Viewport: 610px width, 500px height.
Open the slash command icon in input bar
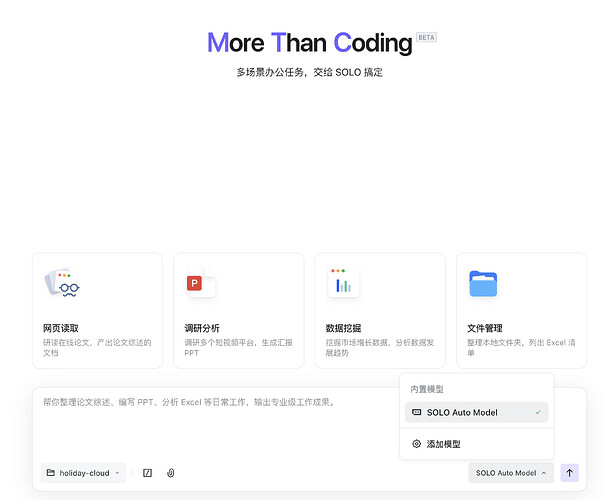[x=147, y=473]
